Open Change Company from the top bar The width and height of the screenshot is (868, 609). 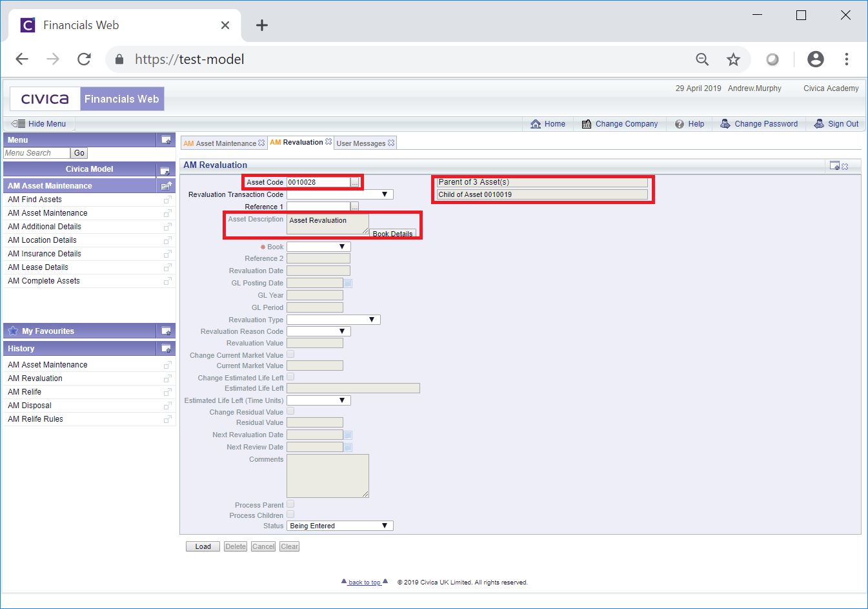click(x=620, y=124)
